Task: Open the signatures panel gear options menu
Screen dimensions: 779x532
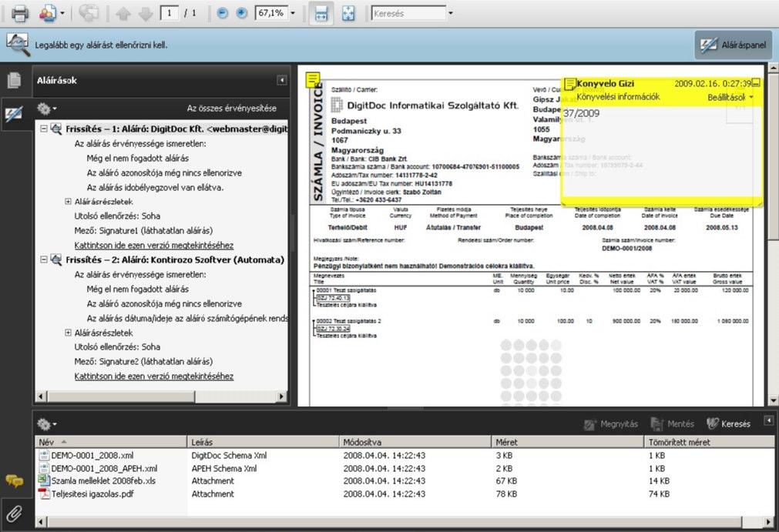Action: click(x=46, y=109)
